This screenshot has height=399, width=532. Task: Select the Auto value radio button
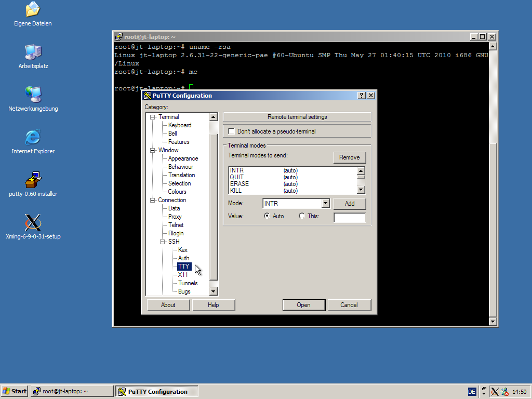pos(267,216)
